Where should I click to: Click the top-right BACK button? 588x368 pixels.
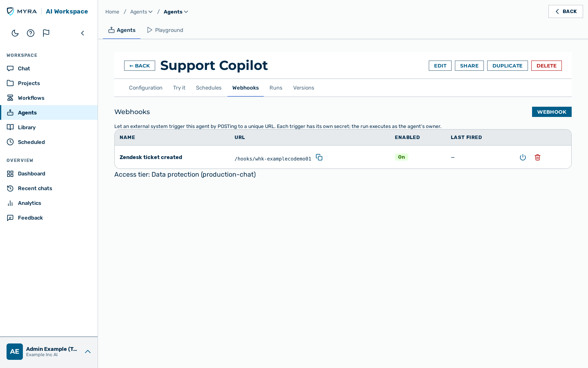pyautogui.click(x=565, y=11)
